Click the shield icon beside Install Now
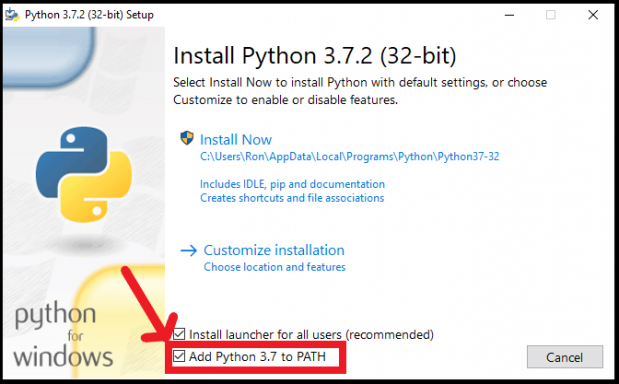Image resolution: width=619 pixels, height=384 pixels. pos(187,138)
